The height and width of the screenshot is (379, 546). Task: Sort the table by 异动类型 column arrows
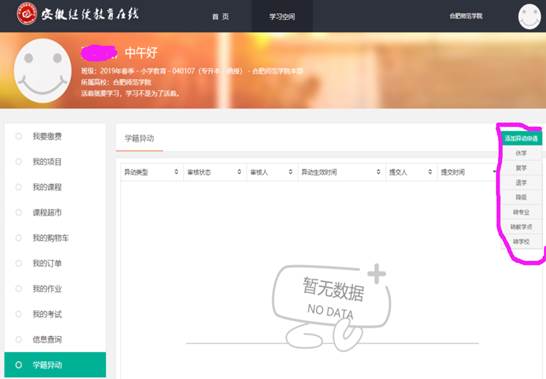click(x=176, y=172)
